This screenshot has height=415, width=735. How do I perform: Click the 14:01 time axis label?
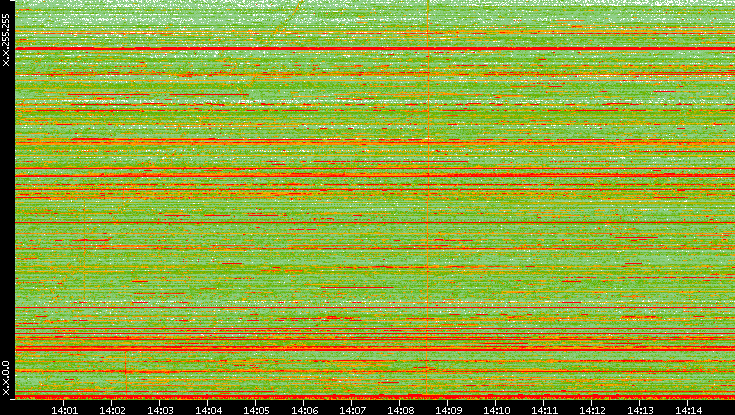(64, 410)
